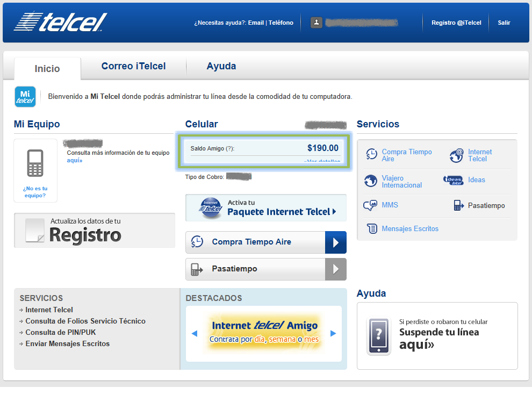Click the Mi Telcel blue badge icon
The height and width of the screenshot is (409, 532).
click(x=25, y=97)
